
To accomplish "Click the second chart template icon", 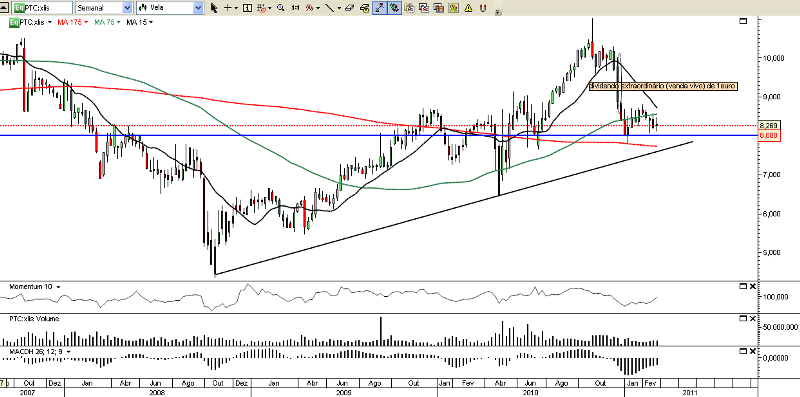I will tap(424, 8).
